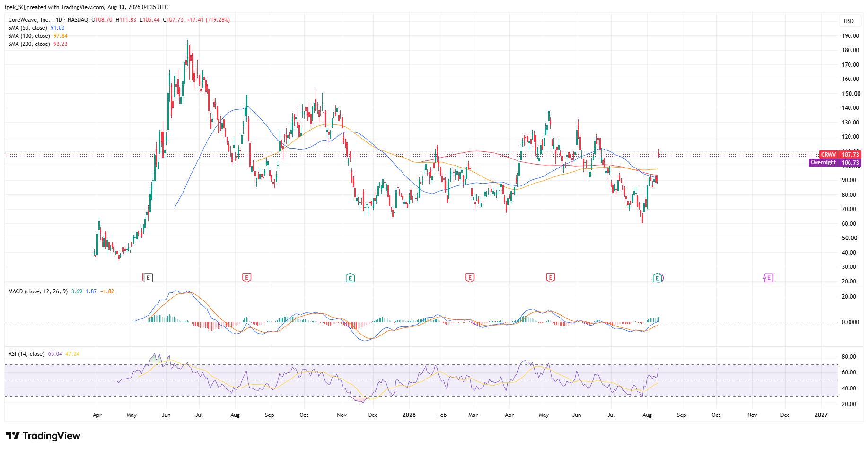Click the magenta upcoming earnings marker near November 2026

[x=769, y=278]
